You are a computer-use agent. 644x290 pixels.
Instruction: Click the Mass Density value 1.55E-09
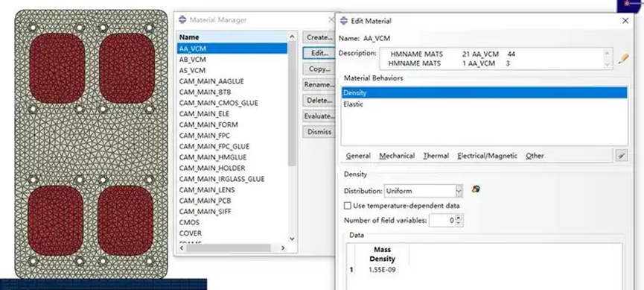pos(383,270)
